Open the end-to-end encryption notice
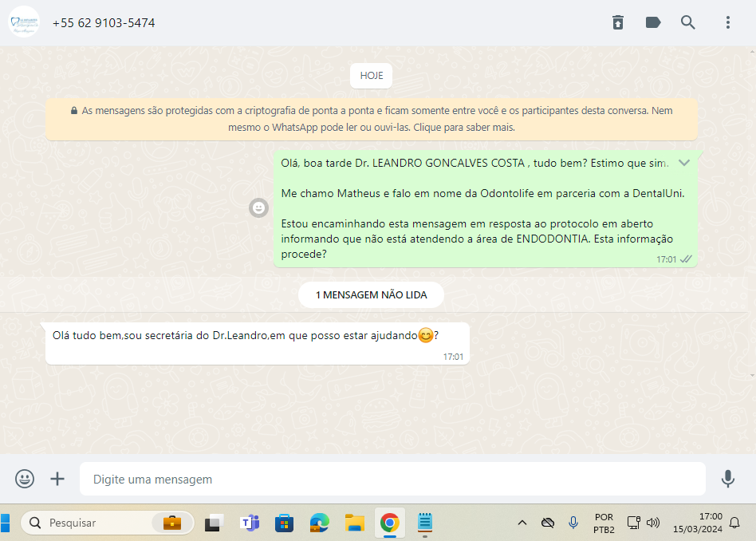The width and height of the screenshot is (756, 541). (372, 119)
